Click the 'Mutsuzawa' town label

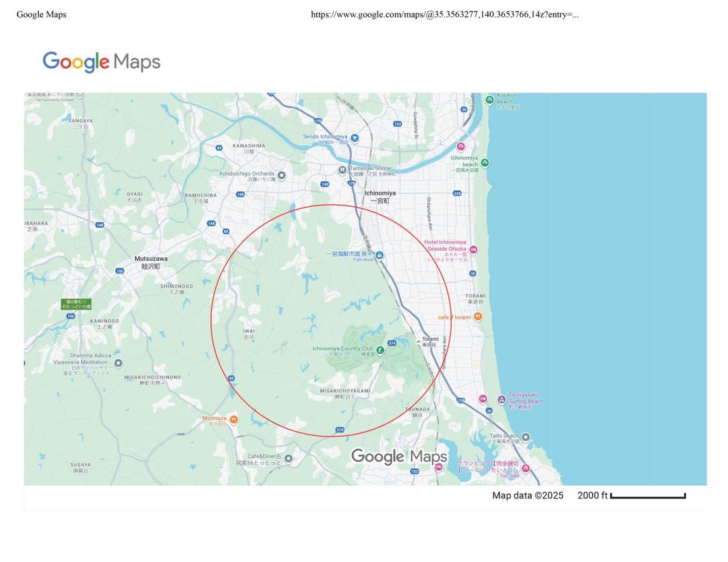click(151, 259)
